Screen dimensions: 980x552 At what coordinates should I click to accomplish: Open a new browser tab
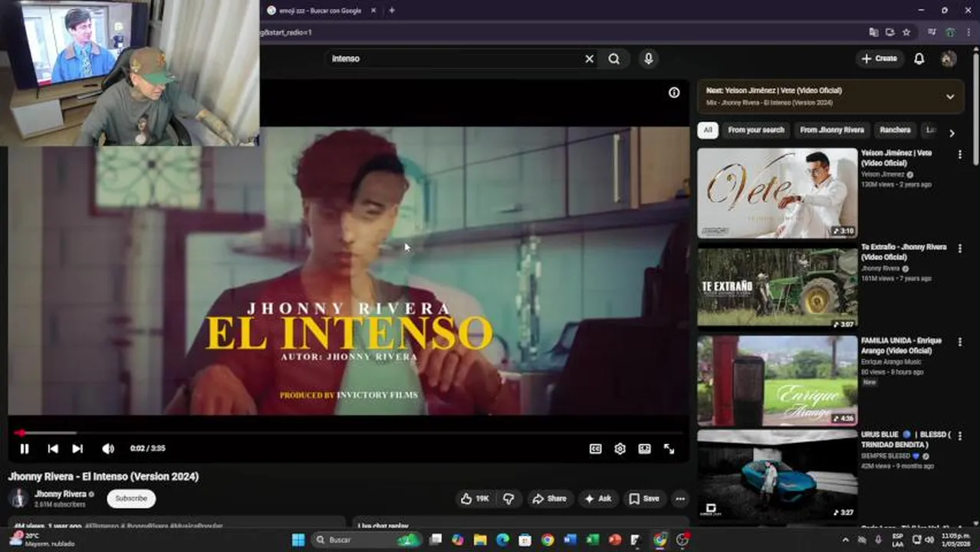392,10
